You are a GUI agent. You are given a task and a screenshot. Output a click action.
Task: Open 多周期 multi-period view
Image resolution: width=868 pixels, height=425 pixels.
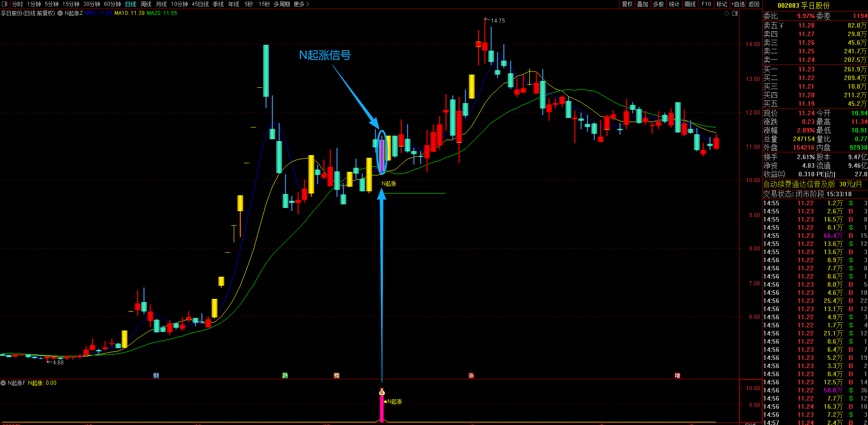pyautogui.click(x=282, y=4)
